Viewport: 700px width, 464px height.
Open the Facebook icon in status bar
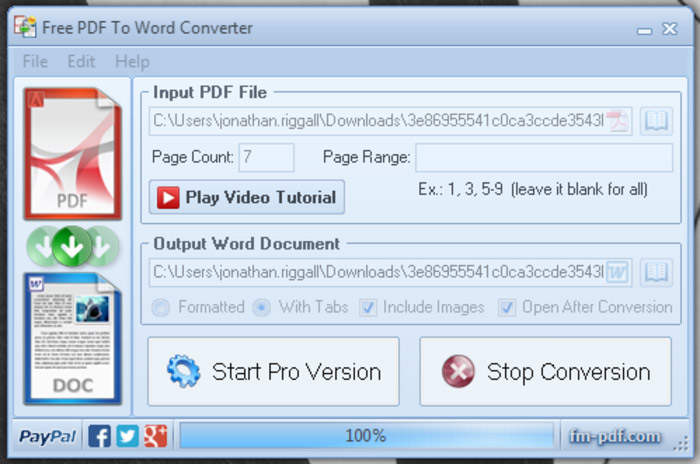[x=99, y=436]
